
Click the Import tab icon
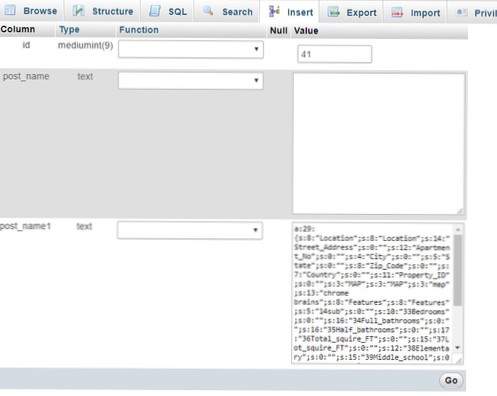tap(397, 13)
